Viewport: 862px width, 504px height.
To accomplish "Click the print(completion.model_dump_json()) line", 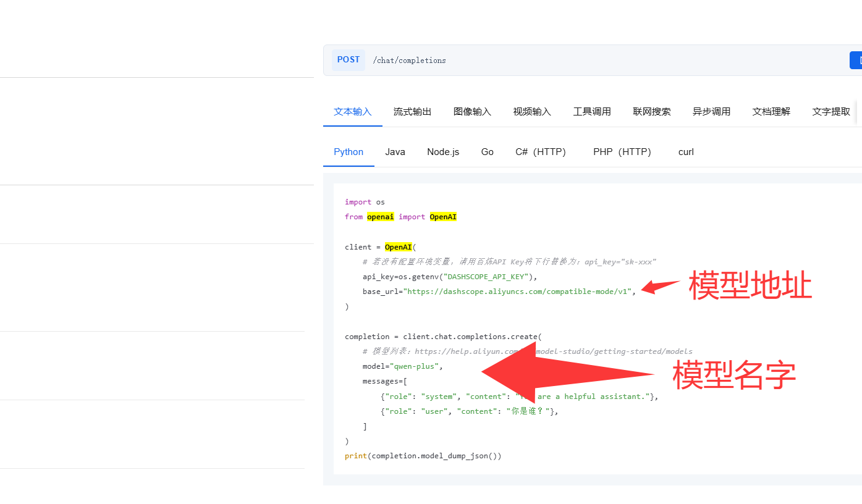I will click(423, 456).
